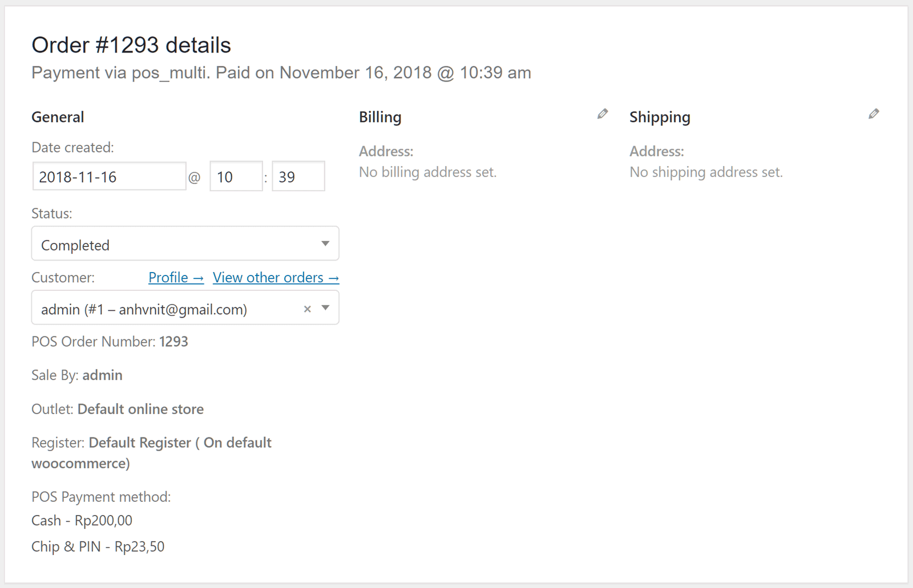This screenshot has width=913, height=588.
Task: Click the POS Order Number 1293 value
Action: coord(173,342)
